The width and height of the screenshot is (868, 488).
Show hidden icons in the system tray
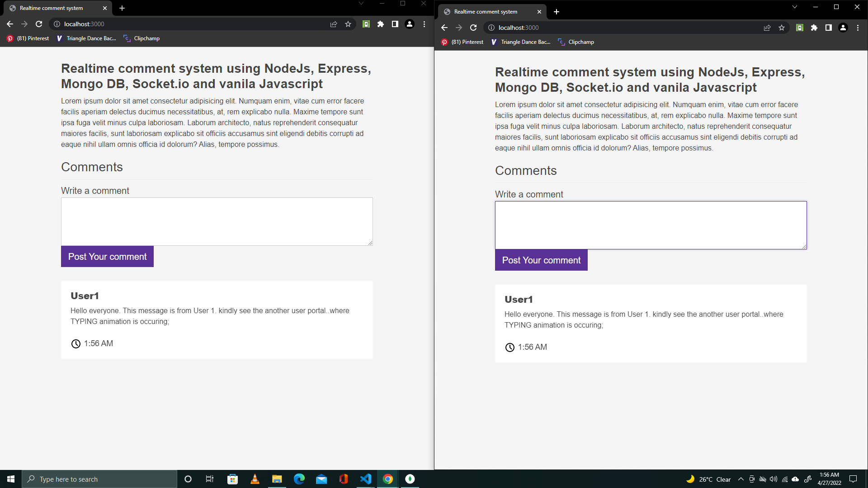tap(741, 479)
